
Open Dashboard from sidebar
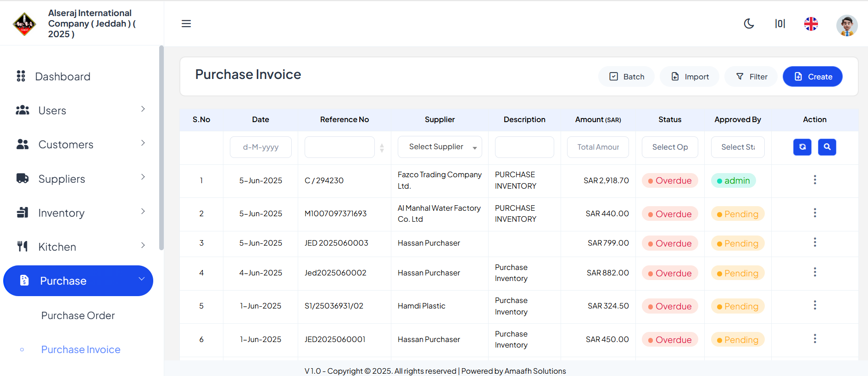[63, 76]
